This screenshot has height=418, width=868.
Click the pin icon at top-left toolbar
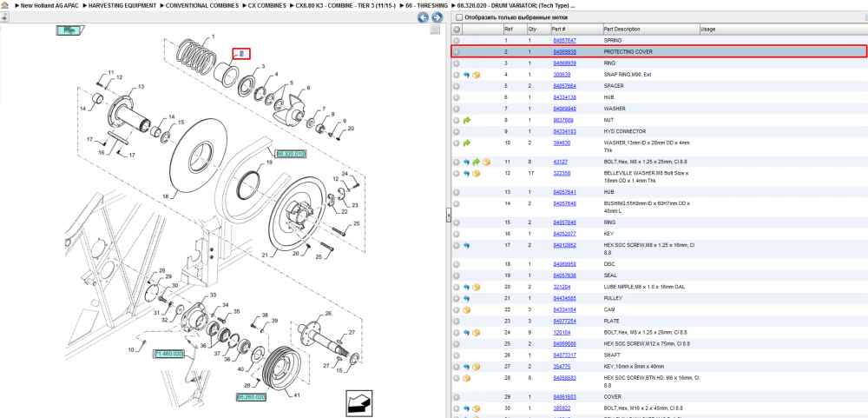pos(3,17)
